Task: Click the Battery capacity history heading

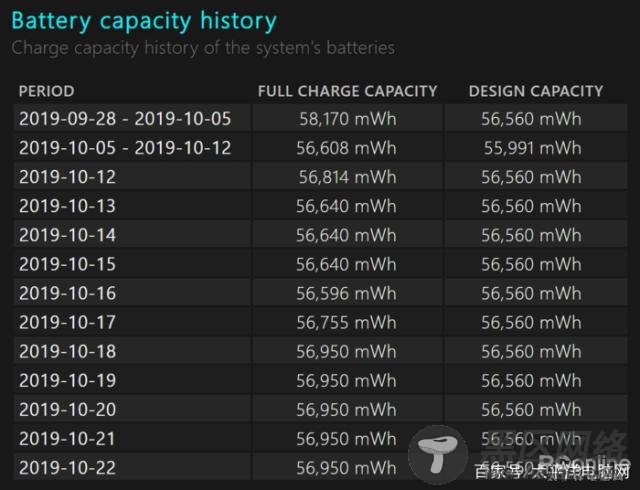Action: tap(144, 21)
